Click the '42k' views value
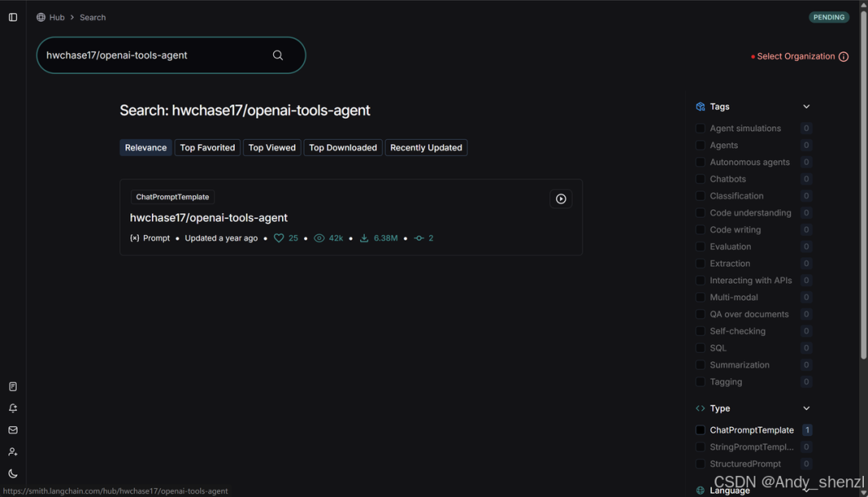868x497 pixels. coord(336,238)
